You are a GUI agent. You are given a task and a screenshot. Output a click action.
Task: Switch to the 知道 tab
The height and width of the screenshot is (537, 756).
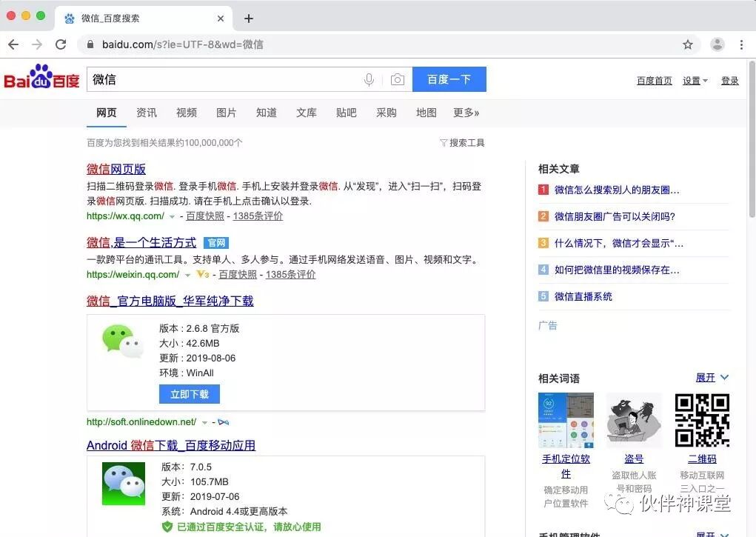[266, 113]
